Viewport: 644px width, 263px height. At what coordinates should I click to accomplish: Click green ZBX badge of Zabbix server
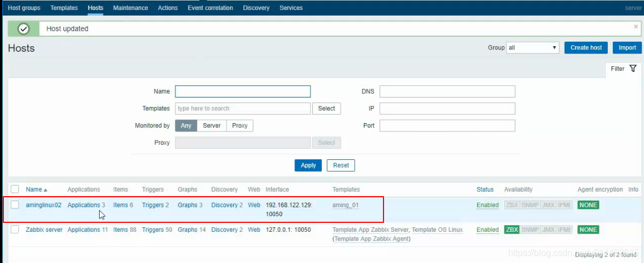[512, 230]
